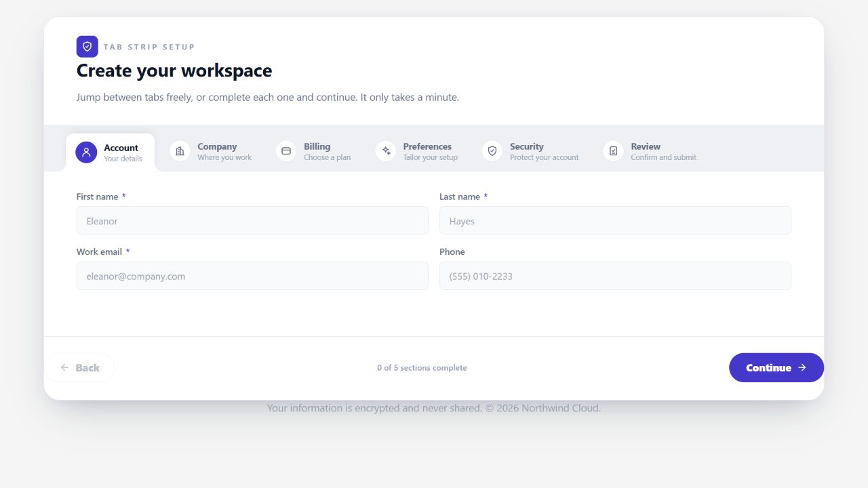This screenshot has width=868, height=488.
Task: Click into the Phone field
Action: (615, 276)
